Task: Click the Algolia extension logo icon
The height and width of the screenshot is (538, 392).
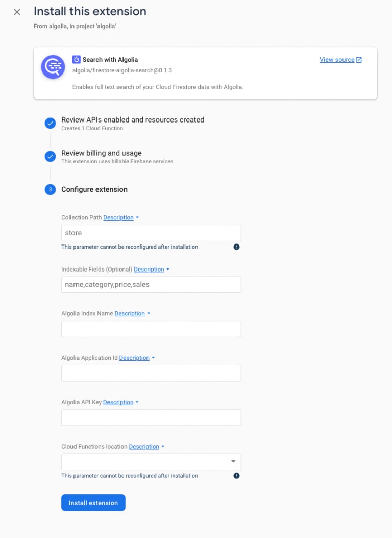Action: pos(53,67)
